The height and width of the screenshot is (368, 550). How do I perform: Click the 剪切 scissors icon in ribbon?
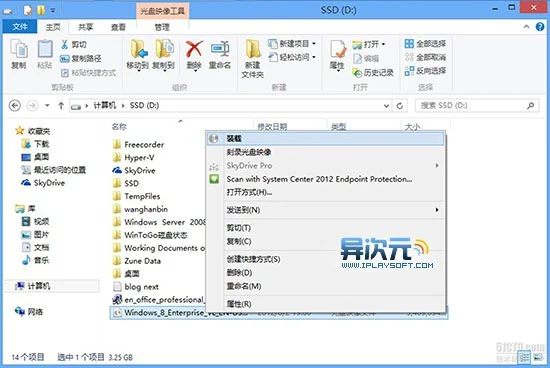click(65, 45)
